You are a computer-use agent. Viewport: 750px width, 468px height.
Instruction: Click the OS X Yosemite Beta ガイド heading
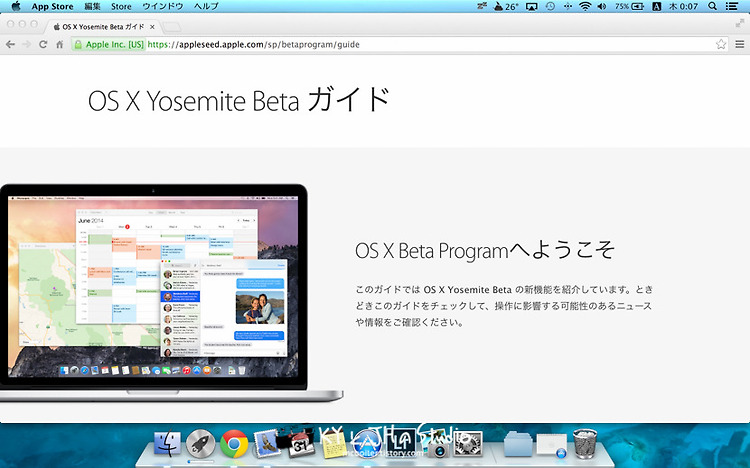(x=239, y=100)
